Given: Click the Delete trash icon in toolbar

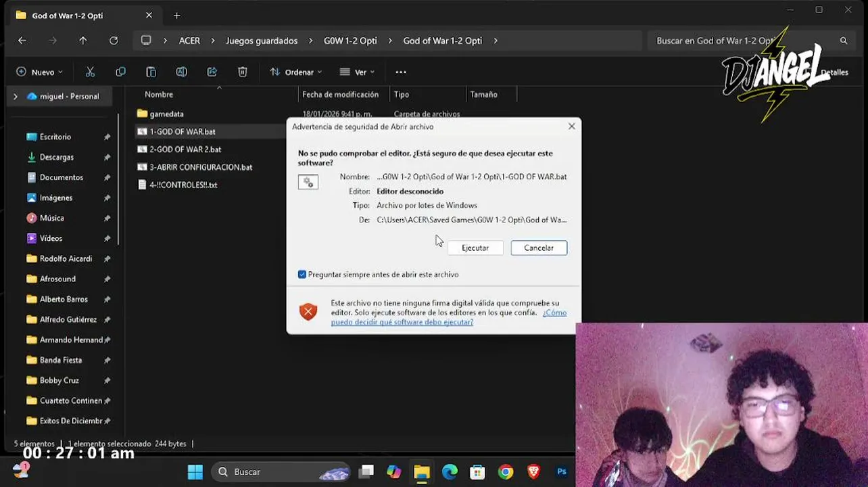Looking at the screenshot, I should tap(242, 72).
